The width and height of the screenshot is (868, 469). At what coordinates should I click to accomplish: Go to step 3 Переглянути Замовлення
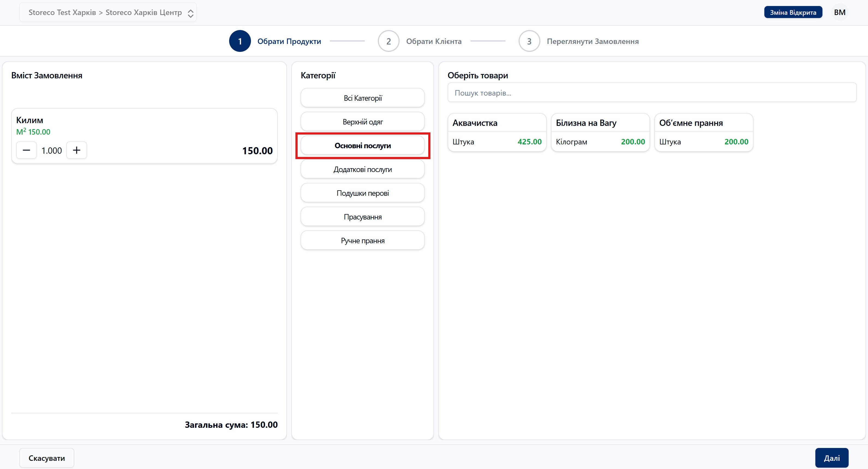529,41
